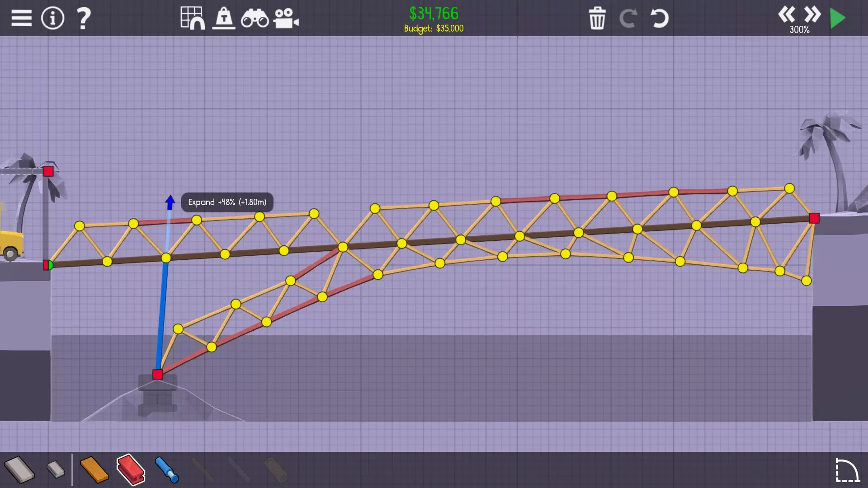Click the blue hydraulic expand arrow
This screenshot has width=868, height=488.
(170, 202)
